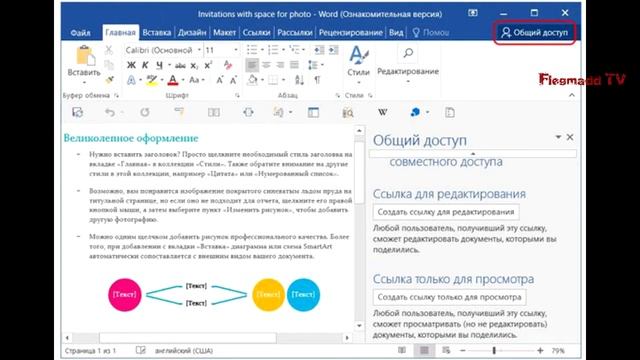Click Создать ссылку только для просмотра
640x360 pixels.
(449, 297)
